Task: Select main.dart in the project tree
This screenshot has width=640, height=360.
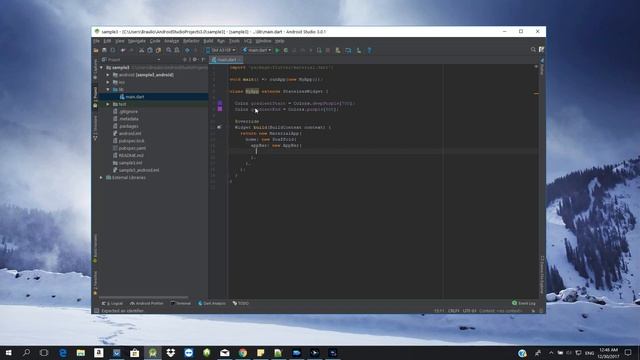Action: click(135, 97)
